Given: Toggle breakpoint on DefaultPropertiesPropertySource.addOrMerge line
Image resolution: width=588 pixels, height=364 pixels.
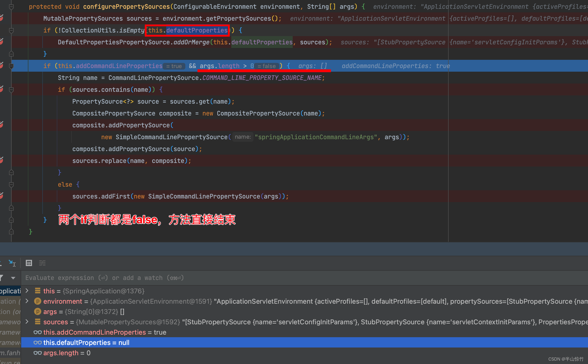Looking at the screenshot, I should 1,42.
